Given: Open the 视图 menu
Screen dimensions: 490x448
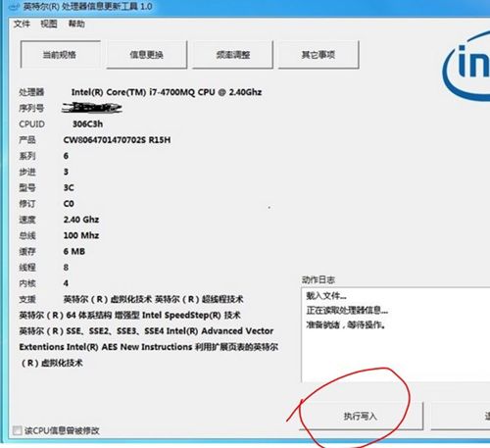Looking at the screenshot, I should (x=49, y=24).
